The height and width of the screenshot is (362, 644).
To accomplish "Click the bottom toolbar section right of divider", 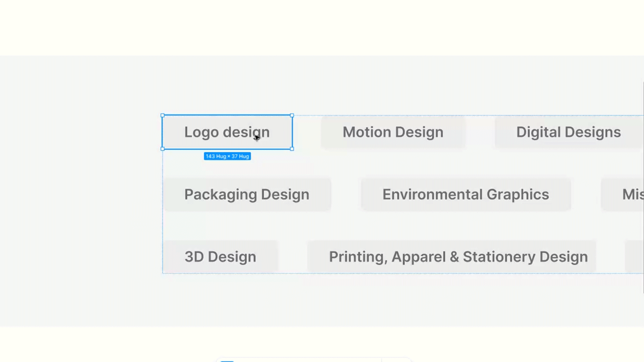I will coord(396,360).
